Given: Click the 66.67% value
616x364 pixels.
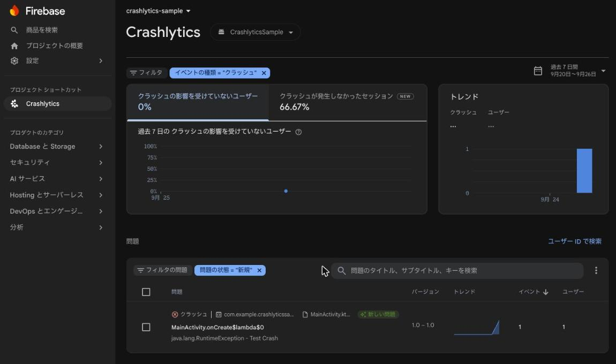Looking at the screenshot, I should coord(294,107).
